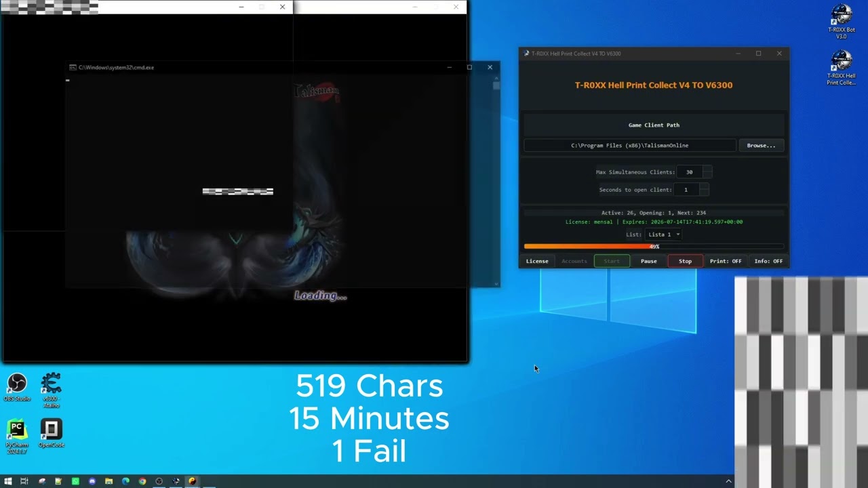This screenshot has height=488, width=868.
Task: Increase Max Simultaneous Clients with up arrow
Action: (707, 169)
